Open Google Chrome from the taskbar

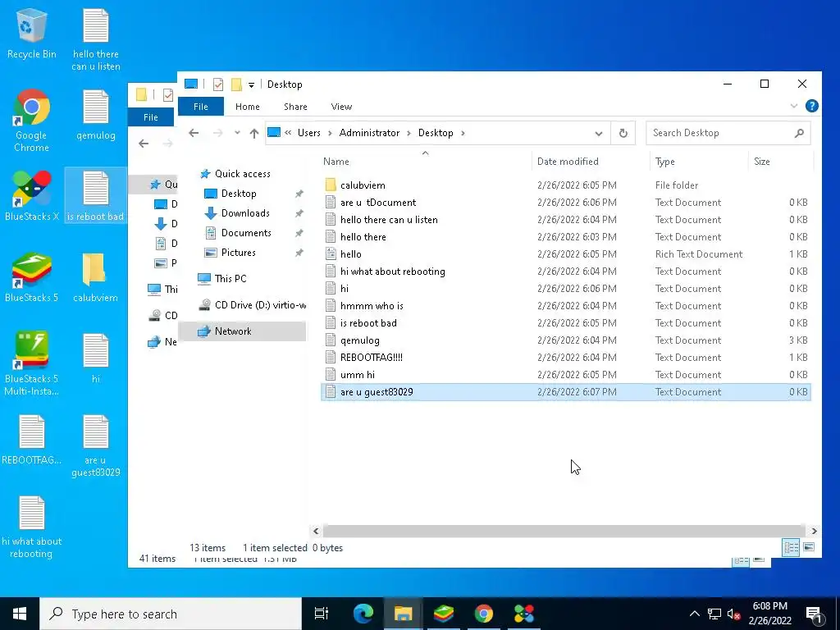(x=483, y=614)
